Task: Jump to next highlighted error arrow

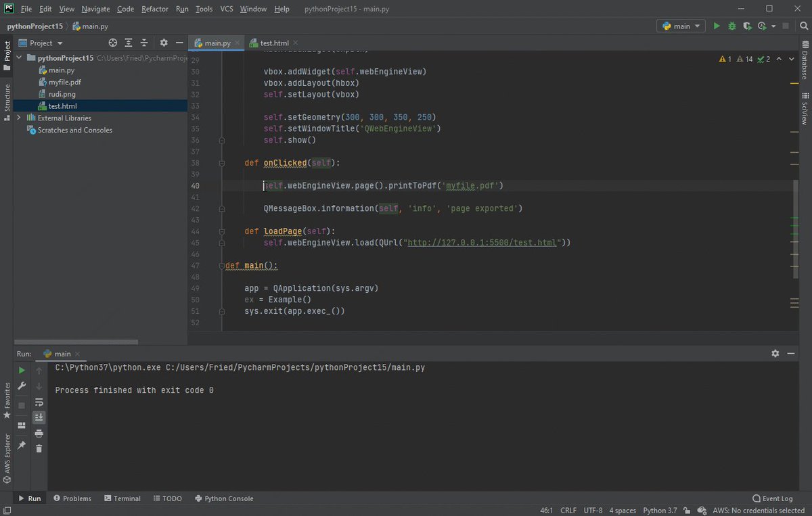Action: 791,60
